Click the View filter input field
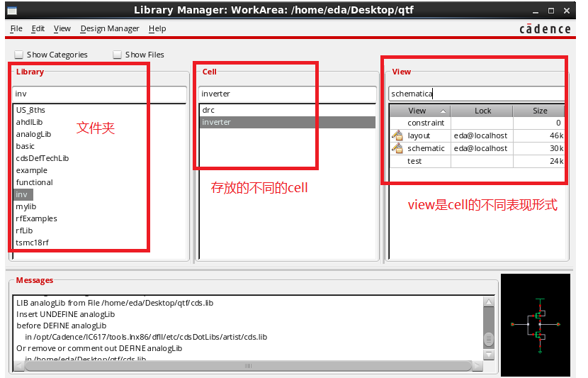 476,94
